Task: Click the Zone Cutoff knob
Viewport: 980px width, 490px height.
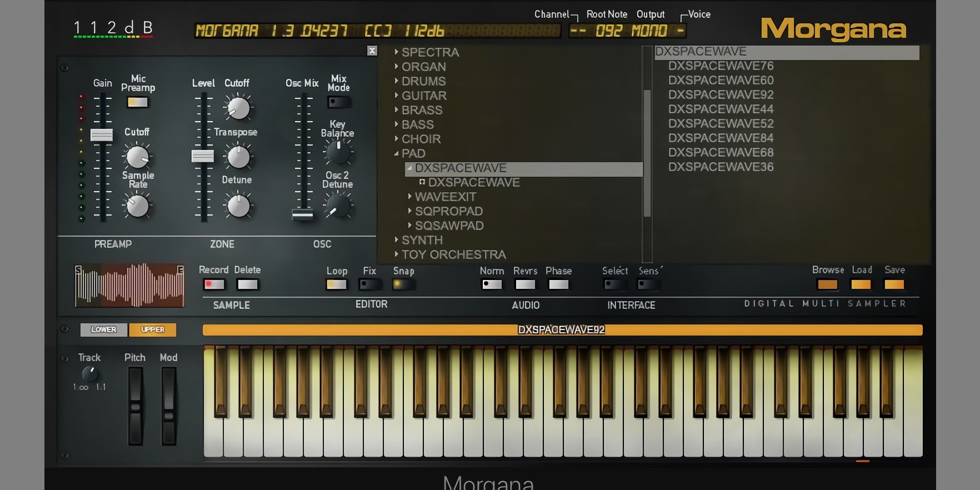Action: [x=238, y=108]
